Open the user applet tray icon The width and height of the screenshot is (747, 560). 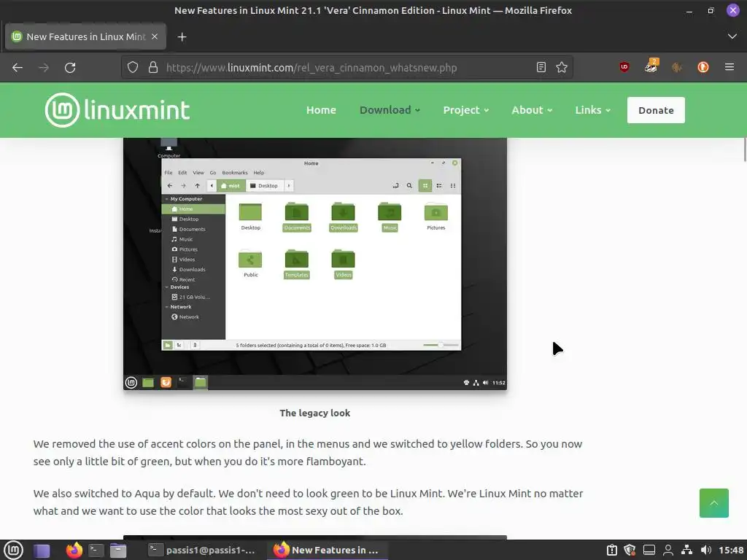point(668,551)
